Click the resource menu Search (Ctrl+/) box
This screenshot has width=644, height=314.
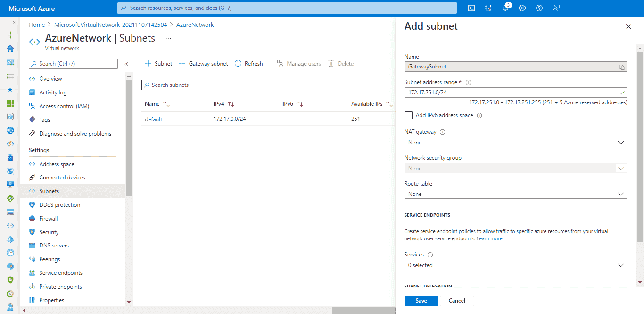(x=73, y=64)
